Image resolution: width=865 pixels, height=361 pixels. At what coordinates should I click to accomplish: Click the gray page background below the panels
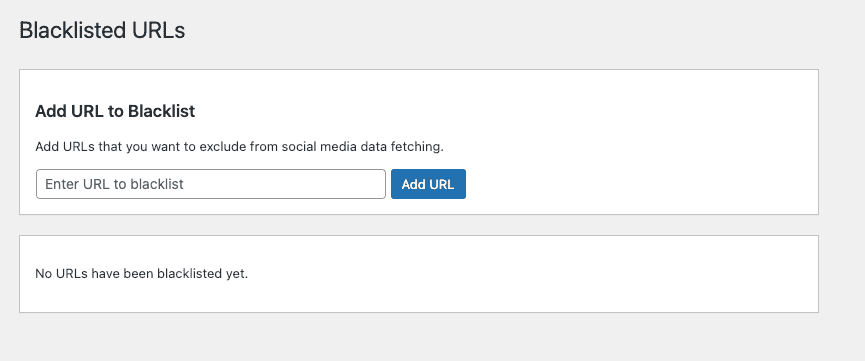coord(419,337)
